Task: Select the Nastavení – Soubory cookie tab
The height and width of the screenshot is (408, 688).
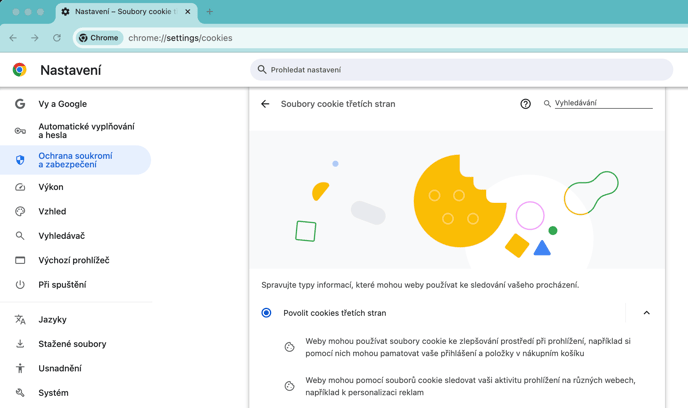Action: (x=118, y=12)
